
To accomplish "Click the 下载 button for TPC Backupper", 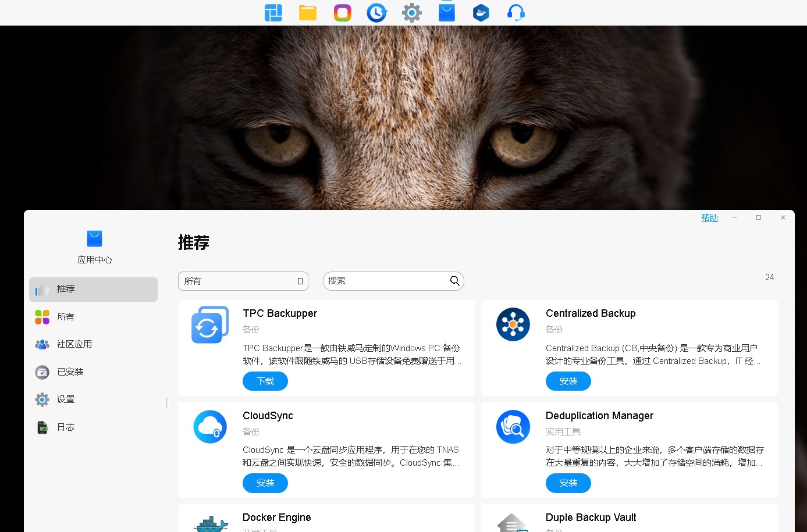I will click(x=265, y=381).
